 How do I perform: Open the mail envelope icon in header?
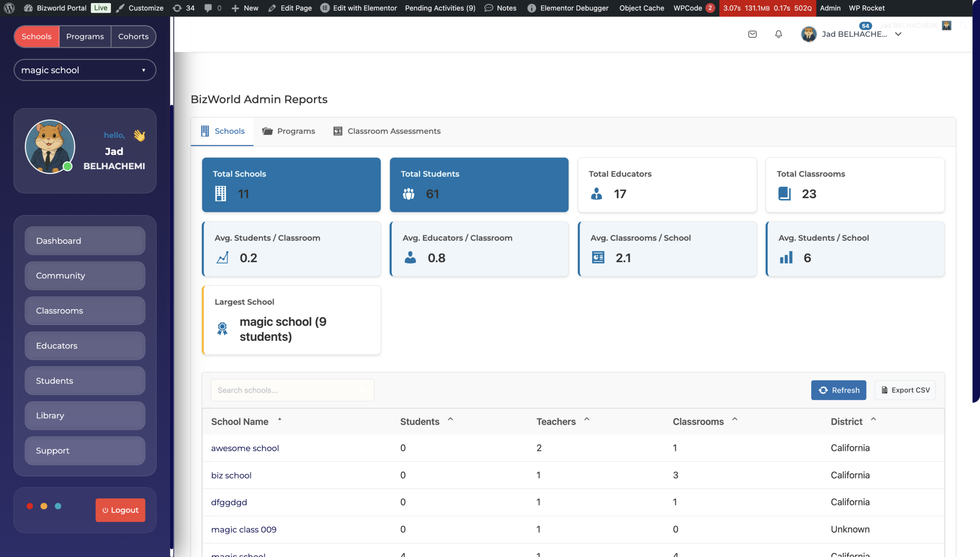click(x=752, y=34)
